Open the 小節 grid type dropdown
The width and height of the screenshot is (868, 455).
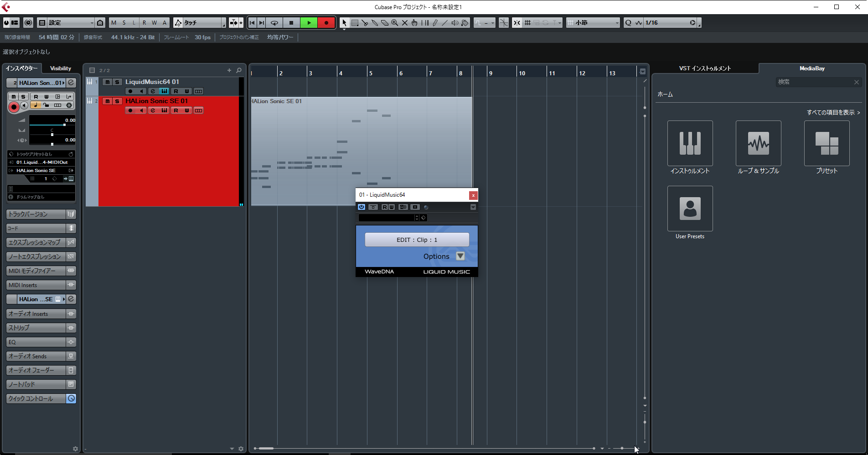(x=593, y=23)
